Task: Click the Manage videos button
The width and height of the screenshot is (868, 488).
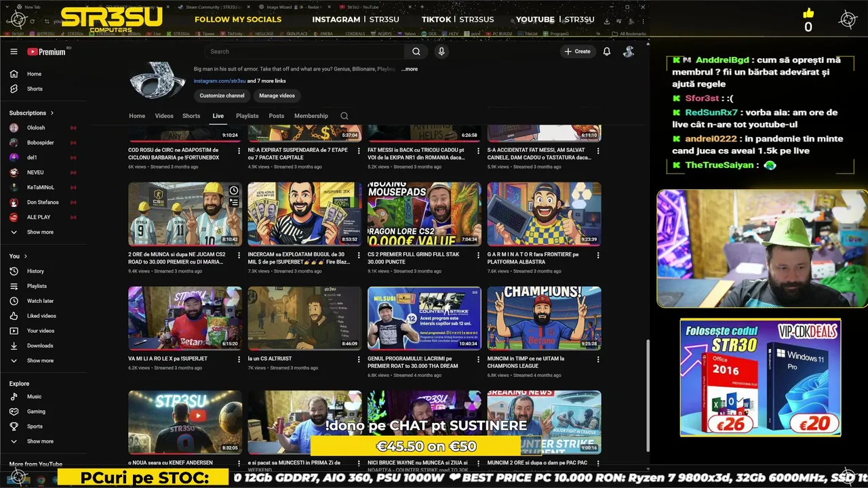Action: tap(277, 96)
